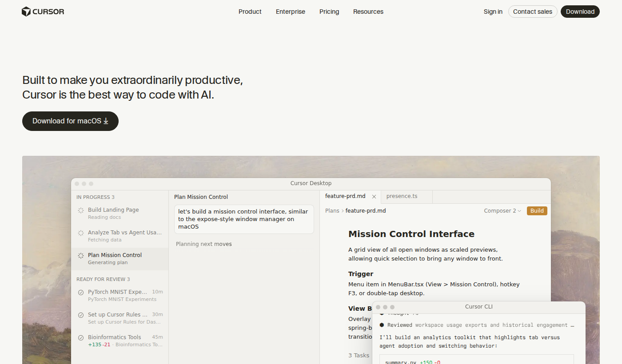Open the Composer 2 model dropdown
622x364 pixels.
pos(502,211)
